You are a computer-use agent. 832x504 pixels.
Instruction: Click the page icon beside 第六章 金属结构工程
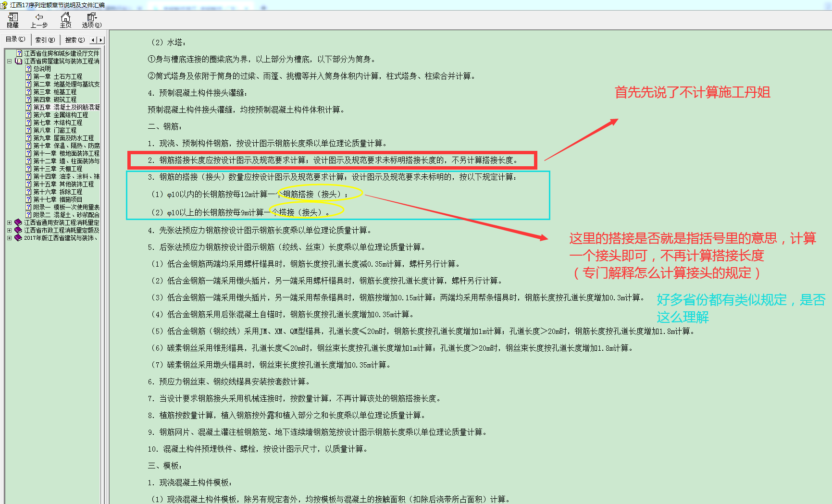pos(28,115)
